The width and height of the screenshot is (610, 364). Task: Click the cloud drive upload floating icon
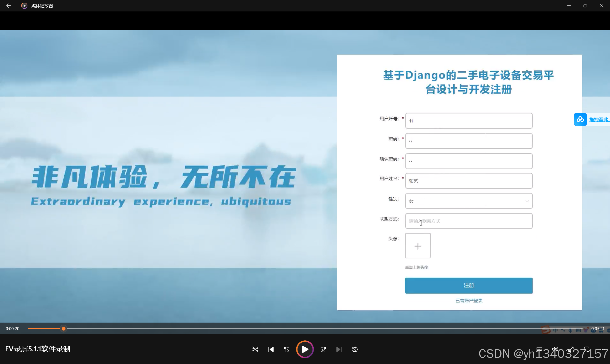pyautogui.click(x=580, y=119)
